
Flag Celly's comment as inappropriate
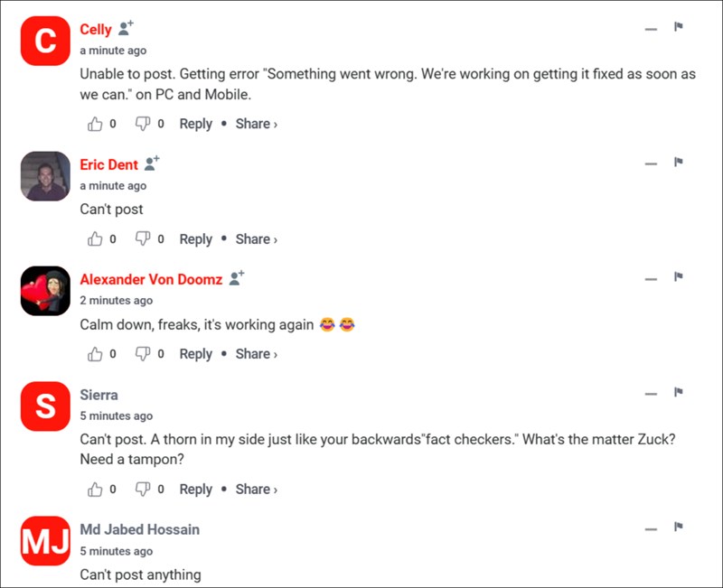point(678,28)
